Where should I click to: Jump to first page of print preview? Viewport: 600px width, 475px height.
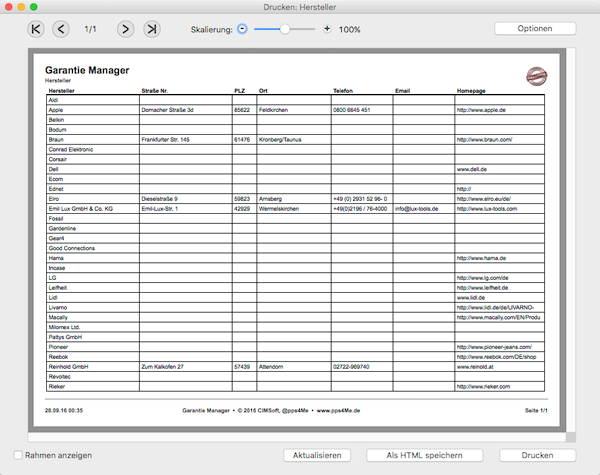pos(36,29)
